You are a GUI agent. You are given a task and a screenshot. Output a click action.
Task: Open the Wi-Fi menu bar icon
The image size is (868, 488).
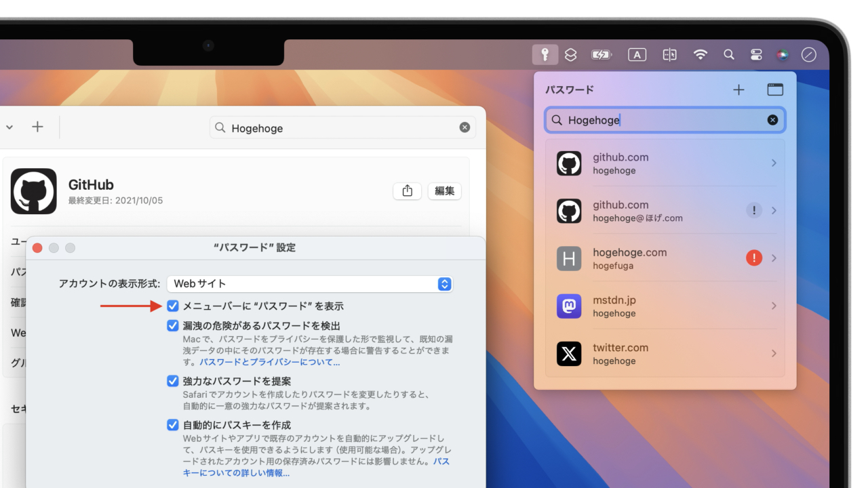click(701, 55)
